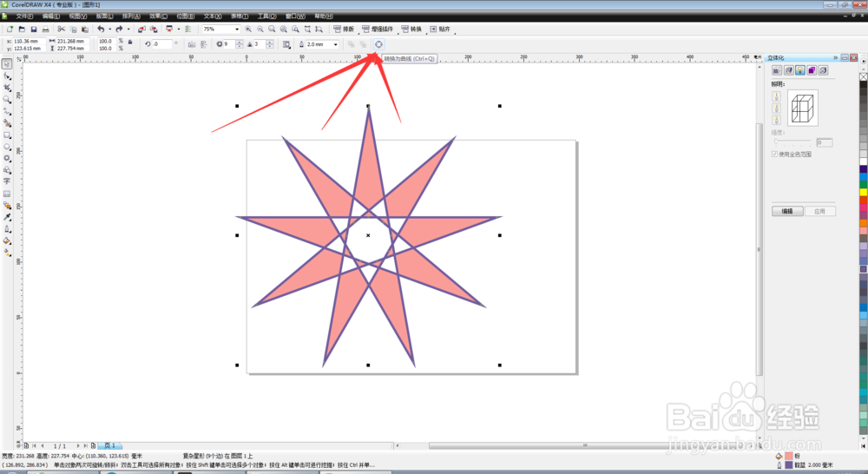
Task: Expand the docker double-chevron button
Action: (x=835, y=57)
